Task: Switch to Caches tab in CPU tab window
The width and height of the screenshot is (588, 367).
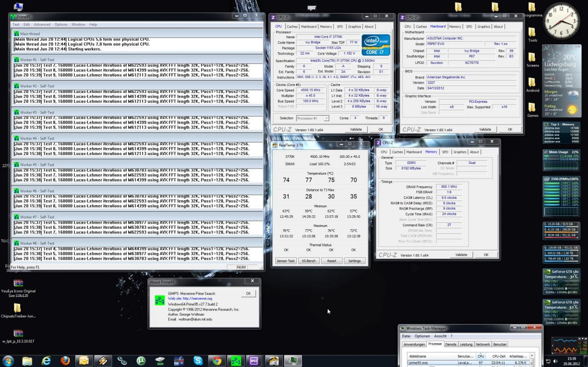Action: tap(292, 27)
